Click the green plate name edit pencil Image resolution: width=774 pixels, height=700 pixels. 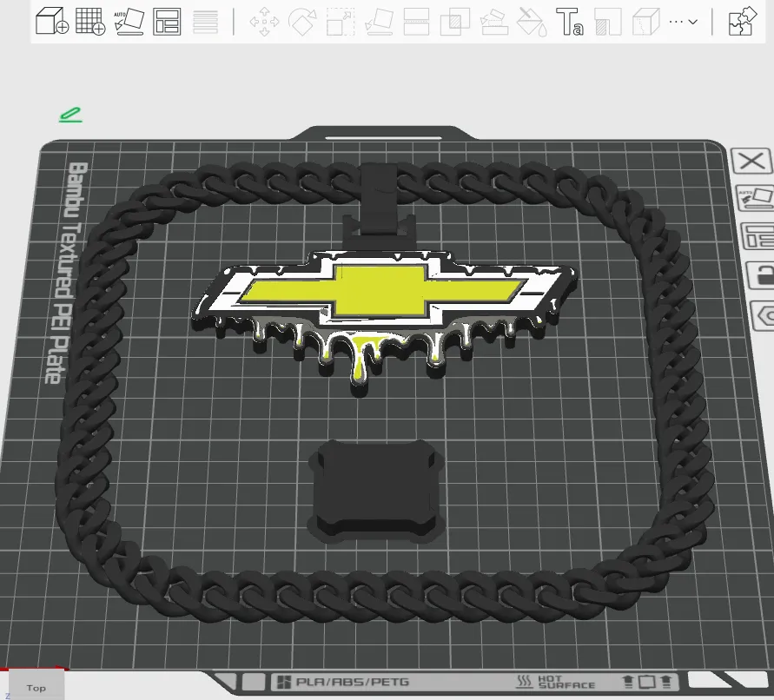coord(70,115)
